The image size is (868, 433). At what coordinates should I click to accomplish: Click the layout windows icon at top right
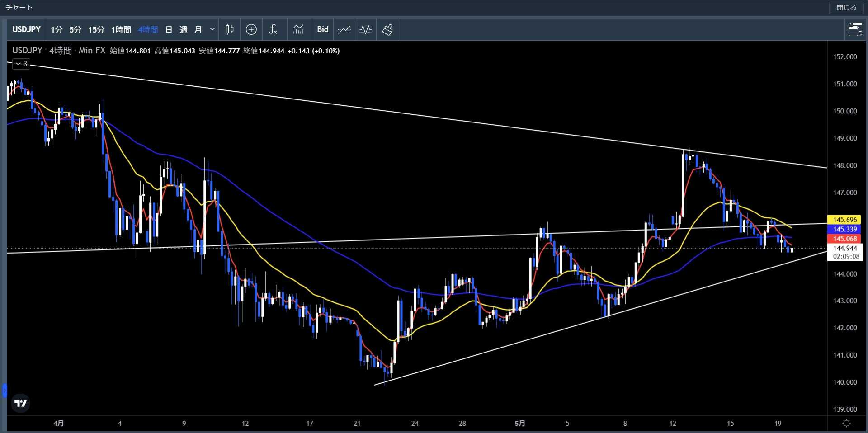click(855, 29)
